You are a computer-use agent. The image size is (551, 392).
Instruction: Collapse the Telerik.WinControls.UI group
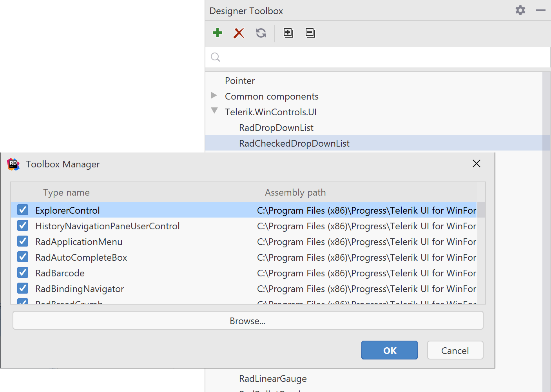[x=214, y=111]
